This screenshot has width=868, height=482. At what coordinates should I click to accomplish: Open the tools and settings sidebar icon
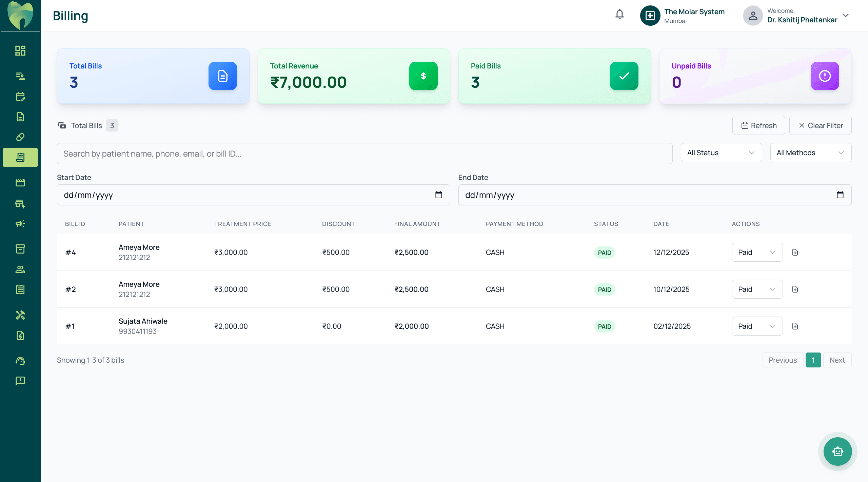point(20,315)
